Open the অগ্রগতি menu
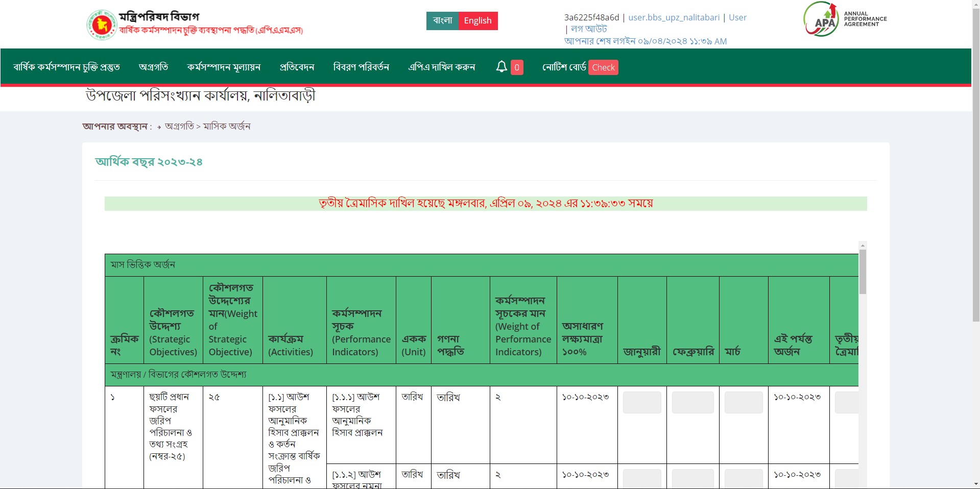The height and width of the screenshot is (489, 980). [x=153, y=67]
